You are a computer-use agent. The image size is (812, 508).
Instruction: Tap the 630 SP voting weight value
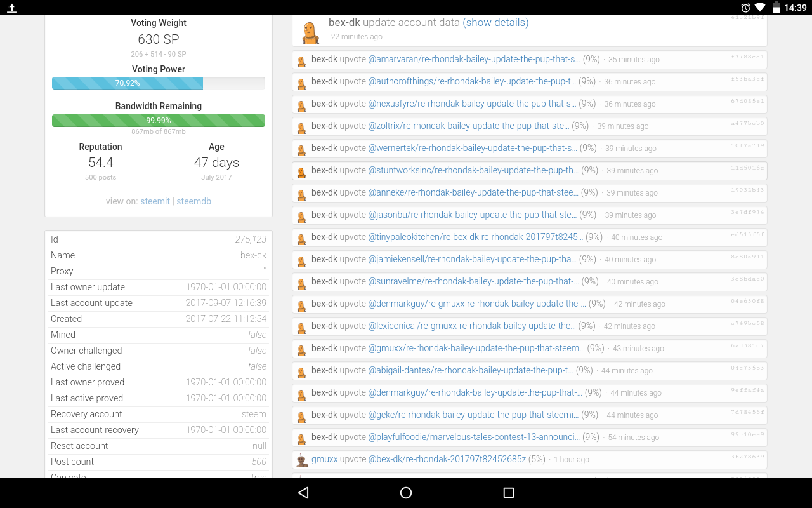pyautogui.click(x=159, y=39)
